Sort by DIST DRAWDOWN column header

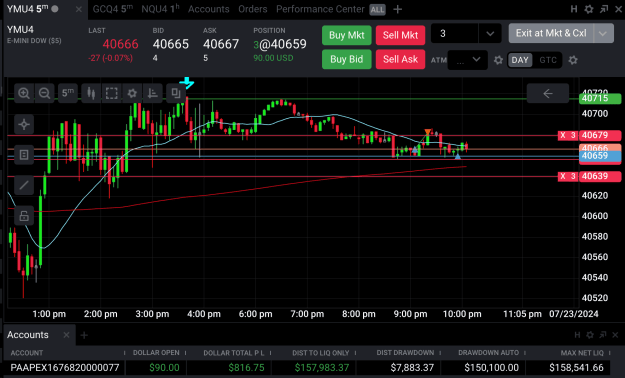coord(405,353)
